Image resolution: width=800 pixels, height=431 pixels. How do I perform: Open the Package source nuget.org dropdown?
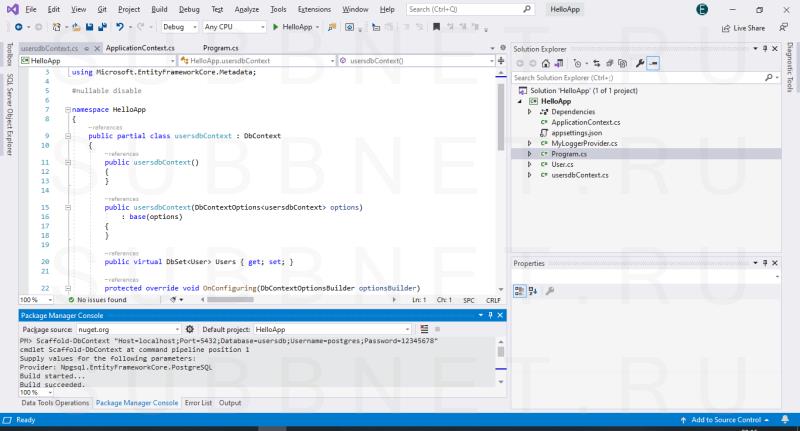click(x=126, y=329)
